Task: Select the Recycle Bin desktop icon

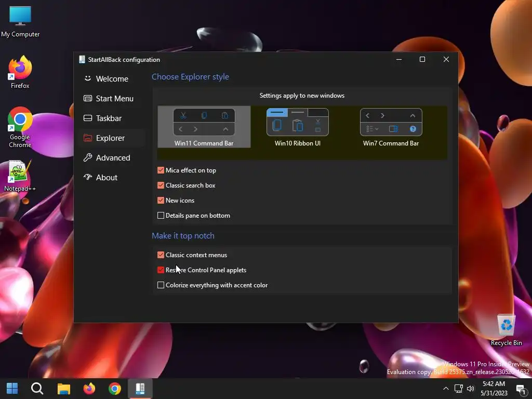Action: [506, 330]
